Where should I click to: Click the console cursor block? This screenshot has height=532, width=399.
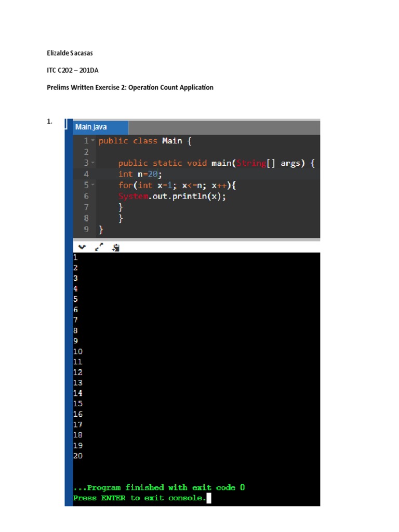pos(209,498)
